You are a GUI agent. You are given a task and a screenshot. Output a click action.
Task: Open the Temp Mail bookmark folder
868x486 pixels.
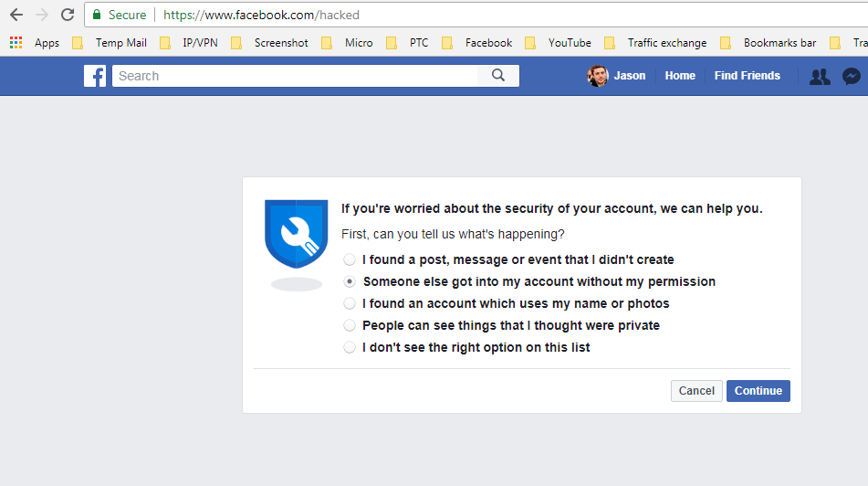pos(111,43)
